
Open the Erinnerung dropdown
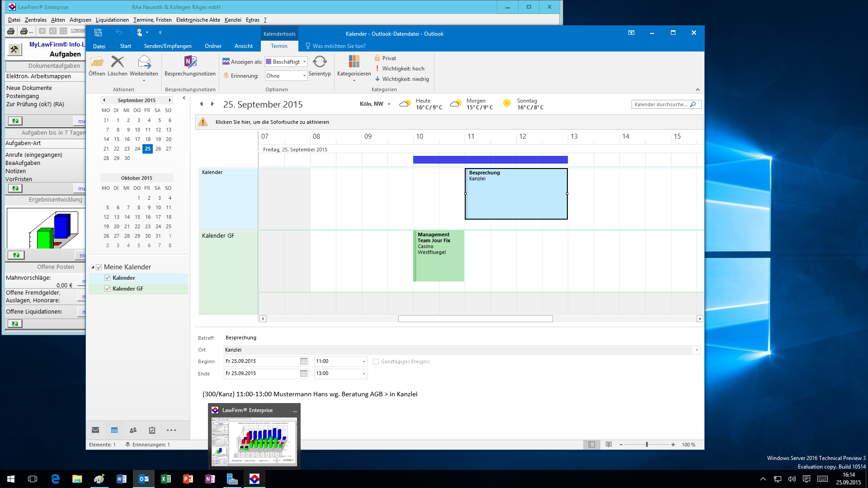tap(304, 76)
